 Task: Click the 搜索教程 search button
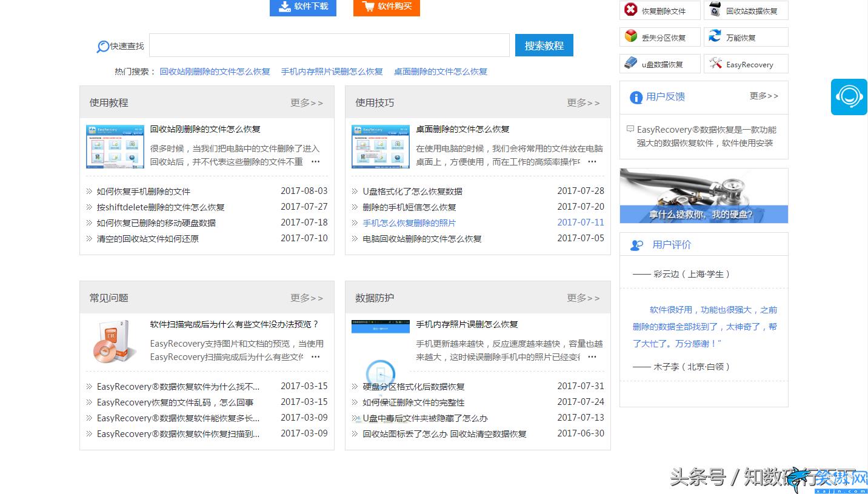pos(544,45)
